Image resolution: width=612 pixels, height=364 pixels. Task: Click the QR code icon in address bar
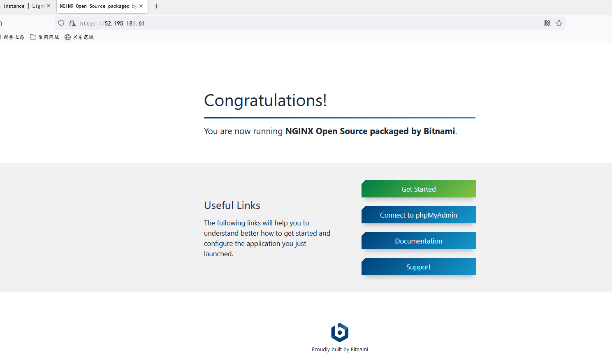pos(547,23)
